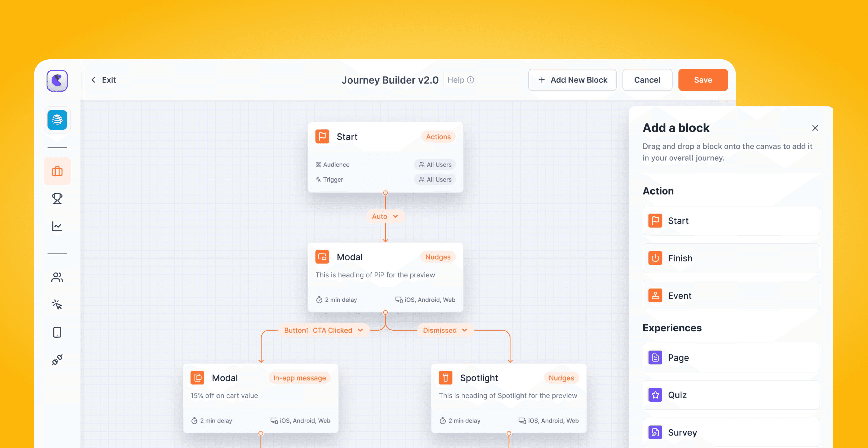Open the analytics chart icon in sidebar
This screenshot has height=448, width=868.
[x=57, y=226]
